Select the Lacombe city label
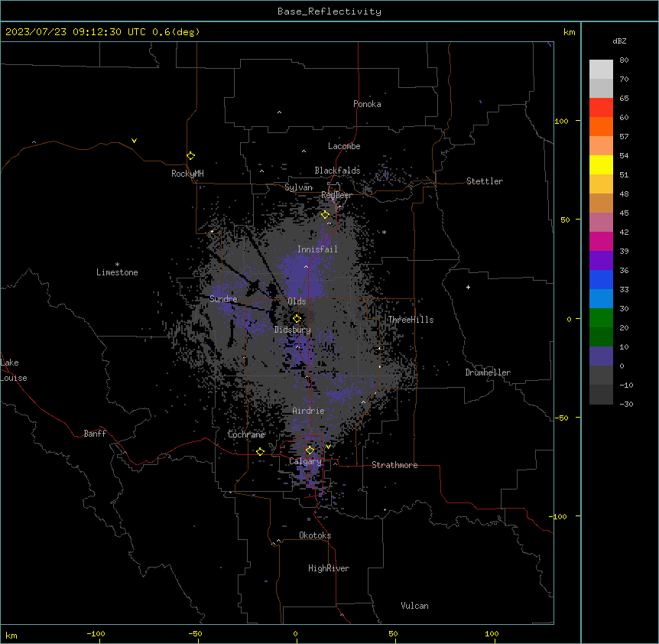The height and width of the screenshot is (644, 659). pyautogui.click(x=344, y=146)
